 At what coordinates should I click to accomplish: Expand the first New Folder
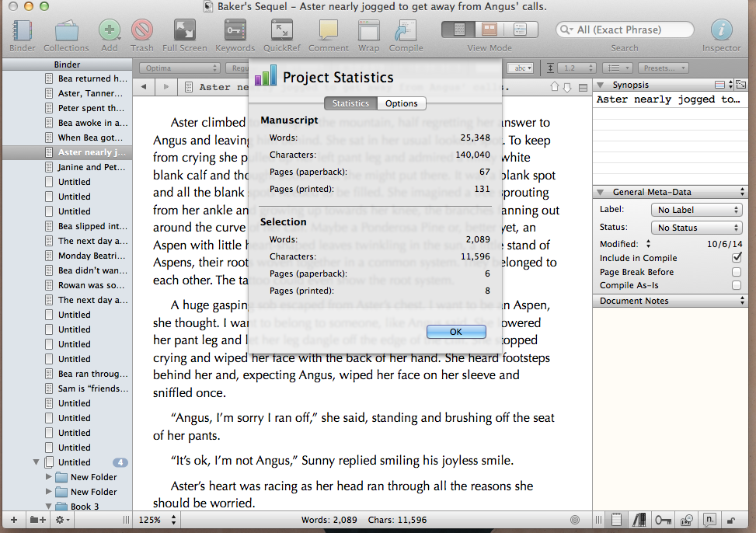click(x=48, y=476)
